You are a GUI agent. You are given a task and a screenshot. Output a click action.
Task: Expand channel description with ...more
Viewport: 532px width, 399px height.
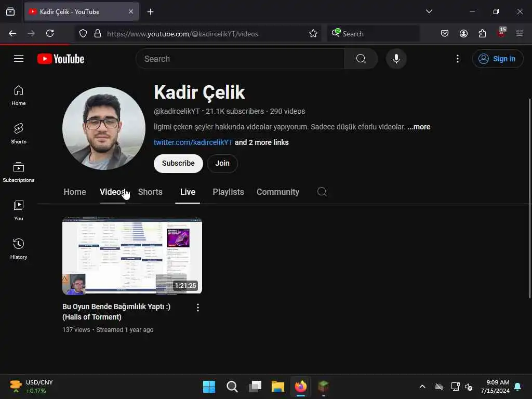pyautogui.click(x=419, y=127)
